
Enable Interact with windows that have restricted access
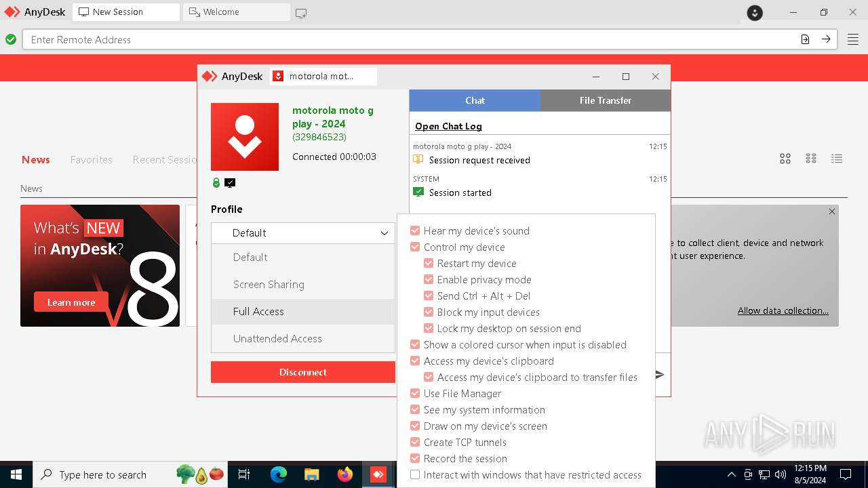coord(415,474)
